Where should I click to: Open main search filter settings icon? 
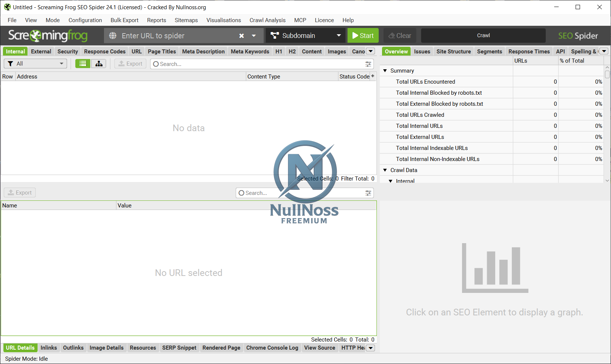tap(368, 64)
